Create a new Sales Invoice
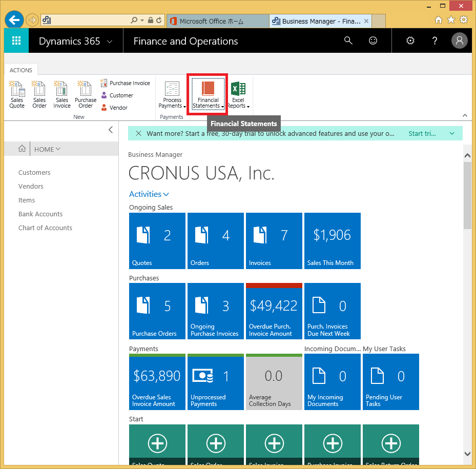476x469 pixels. pyautogui.click(x=62, y=94)
